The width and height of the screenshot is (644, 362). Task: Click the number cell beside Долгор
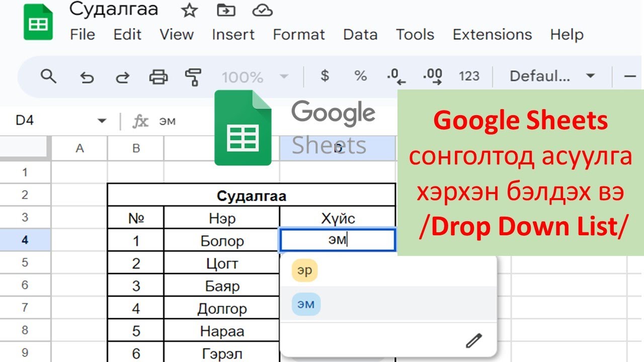point(136,308)
